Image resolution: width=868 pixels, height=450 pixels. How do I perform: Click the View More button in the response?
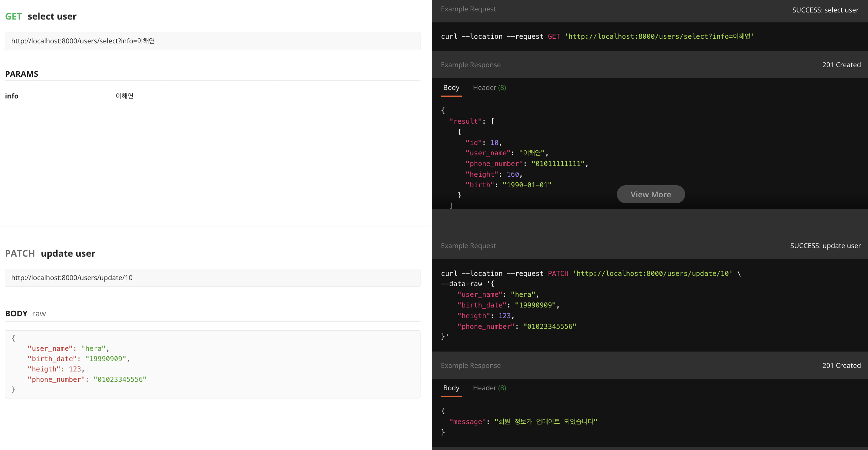click(x=650, y=194)
